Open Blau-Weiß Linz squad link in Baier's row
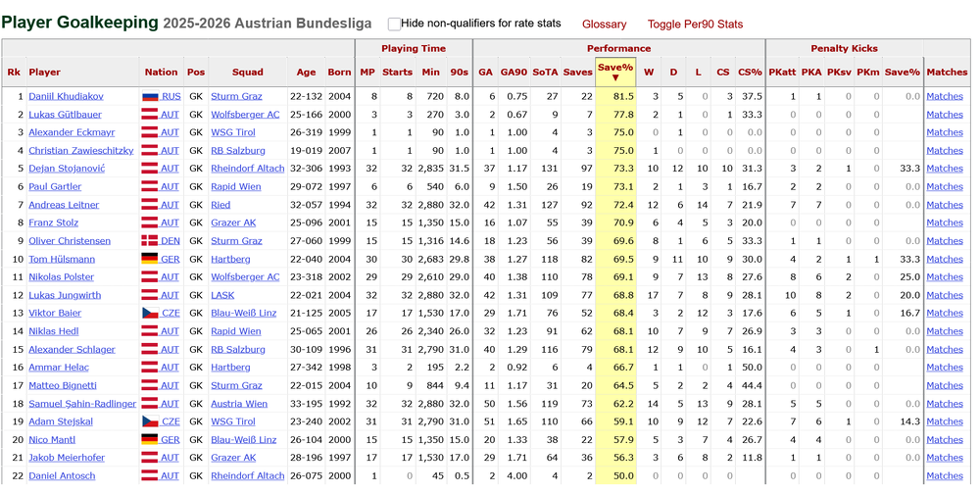 244,313
